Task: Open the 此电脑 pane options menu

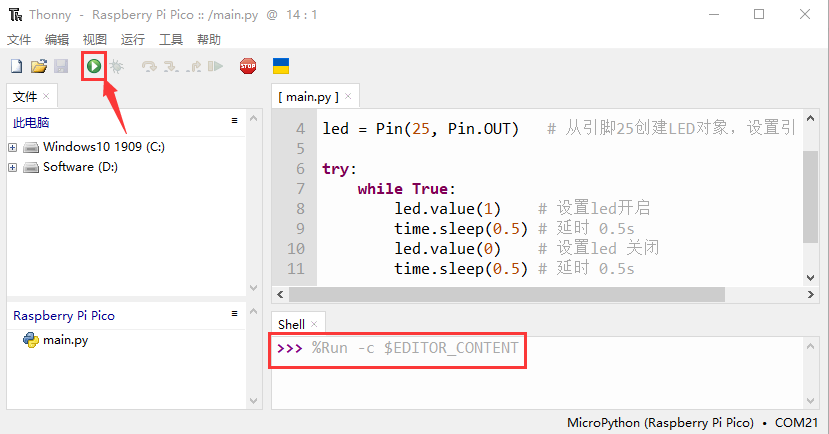Action: (x=234, y=121)
